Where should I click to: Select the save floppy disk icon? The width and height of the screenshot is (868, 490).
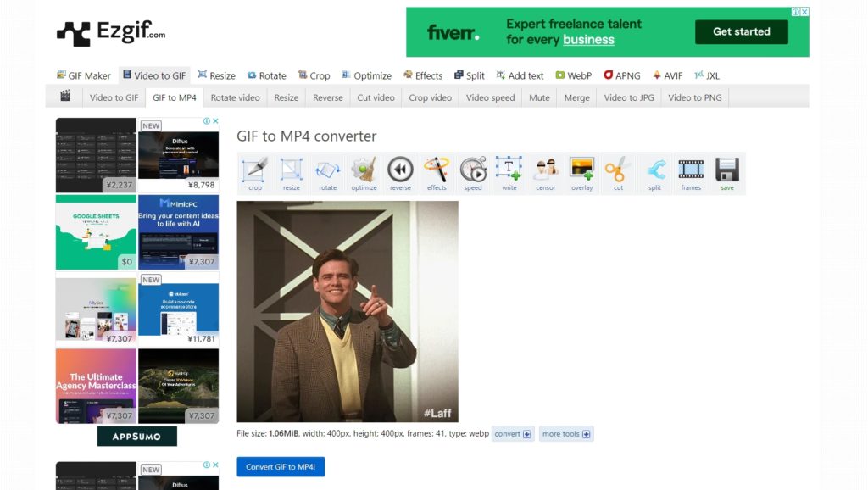(727, 170)
